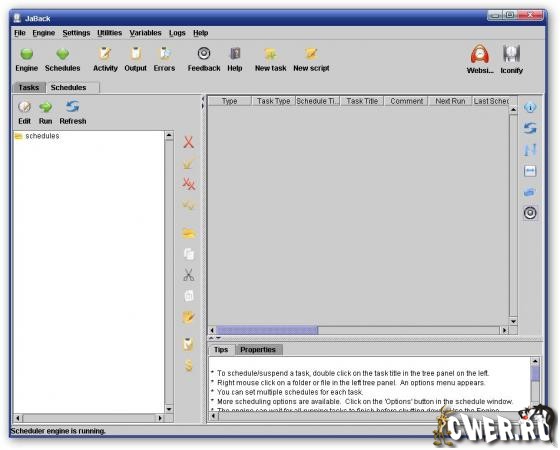This screenshot has width=560, height=450.
Task: Click the green Engine toolbar icon
Action: click(27, 54)
